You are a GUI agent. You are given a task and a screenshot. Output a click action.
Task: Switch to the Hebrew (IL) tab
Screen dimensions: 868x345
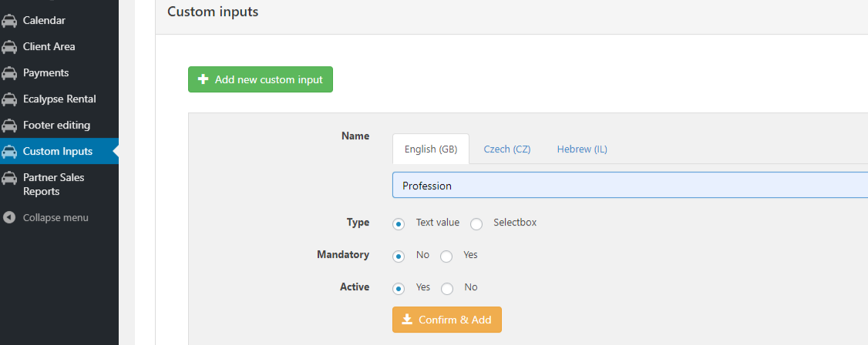[x=582, y=149]
